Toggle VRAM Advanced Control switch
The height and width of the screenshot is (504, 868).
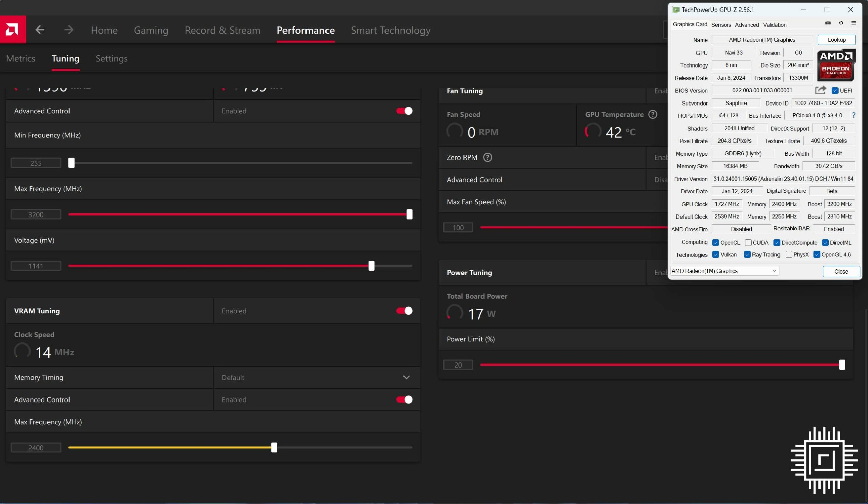click(404, 399)
